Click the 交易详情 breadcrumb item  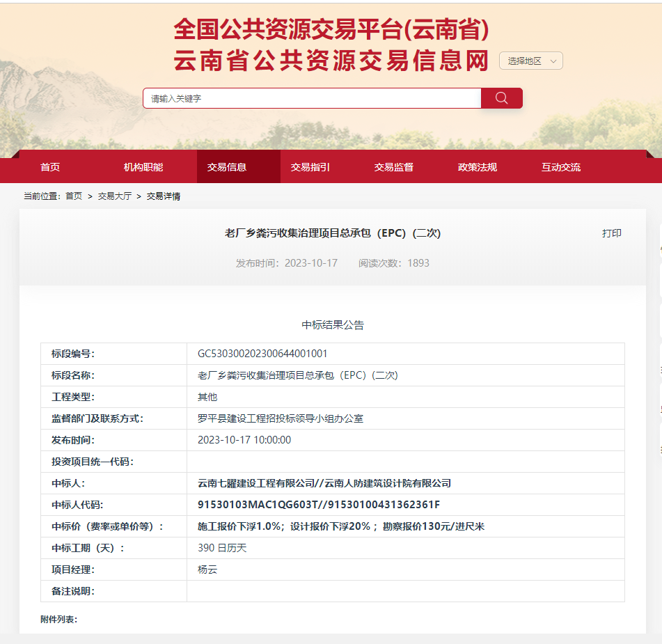pos(164,196)
